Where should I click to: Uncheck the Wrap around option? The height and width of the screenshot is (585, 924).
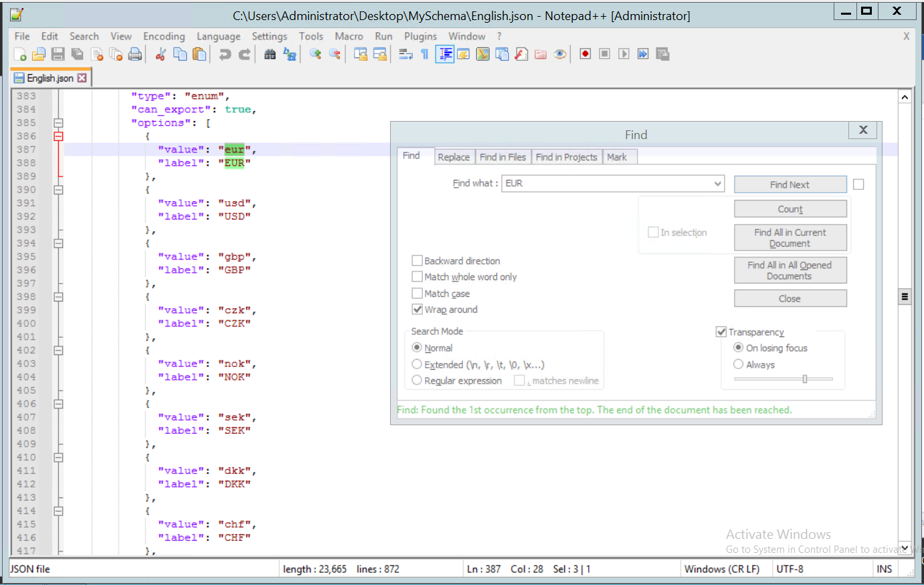coord(417,310)
